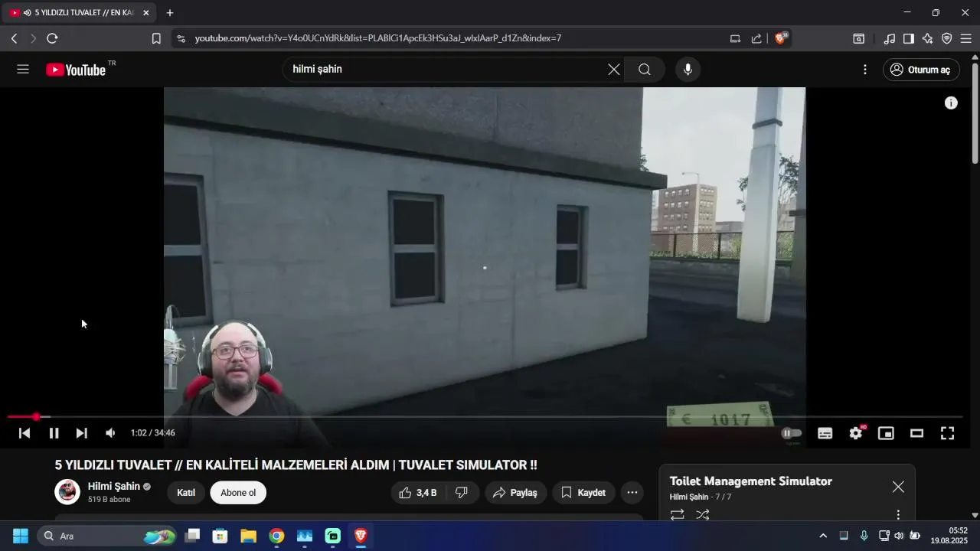
Task: Open the Brave tab search icon
Action: point(859,38)
